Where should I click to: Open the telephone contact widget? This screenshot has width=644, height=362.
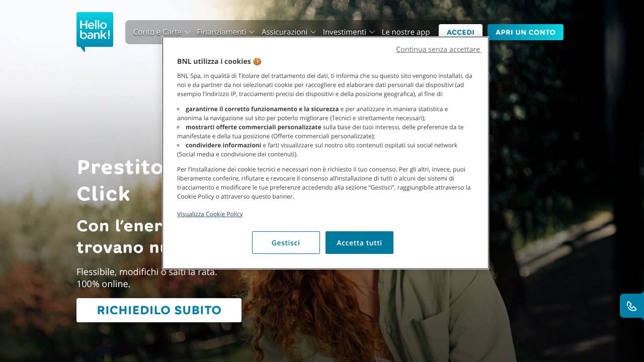pyautogui.click(x=631, y=306)
